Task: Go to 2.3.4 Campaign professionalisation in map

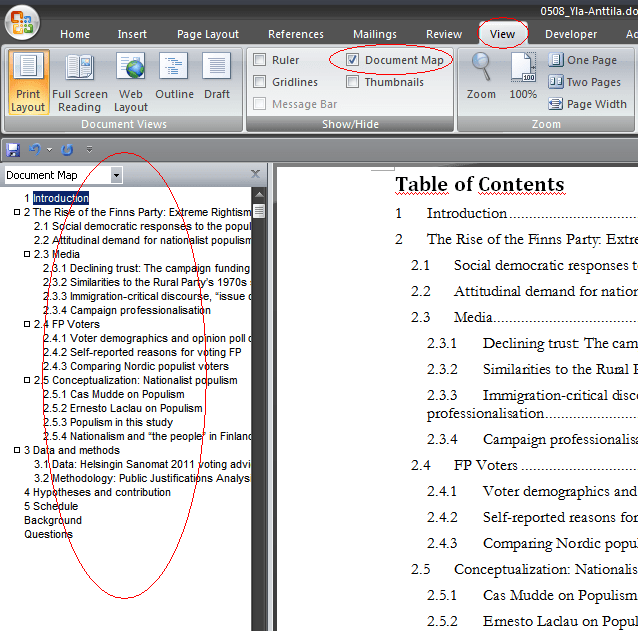Action: pyautogui.click(x=127, y=310)
